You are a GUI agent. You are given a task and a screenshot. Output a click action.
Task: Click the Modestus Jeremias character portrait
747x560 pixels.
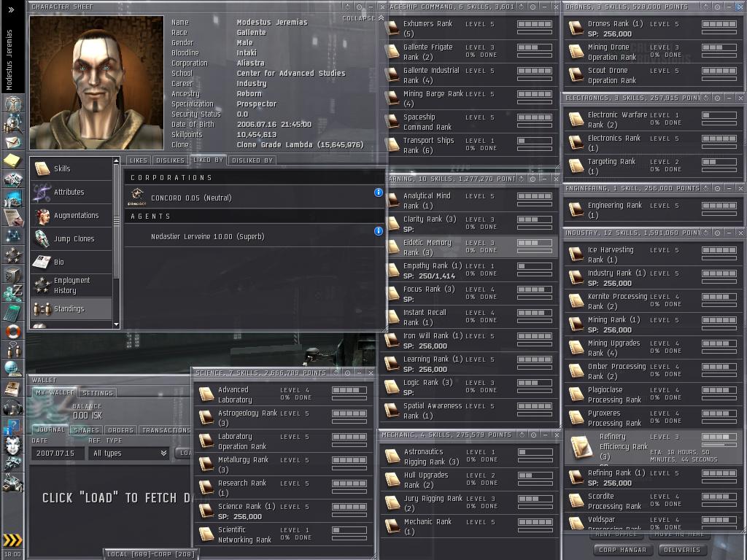[97, 83]
